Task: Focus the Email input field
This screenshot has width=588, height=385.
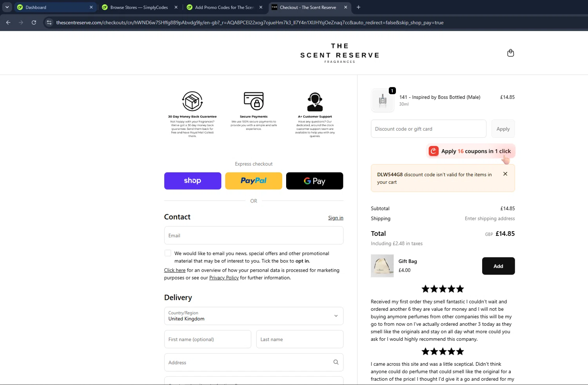Action: [x=254, y=235]
